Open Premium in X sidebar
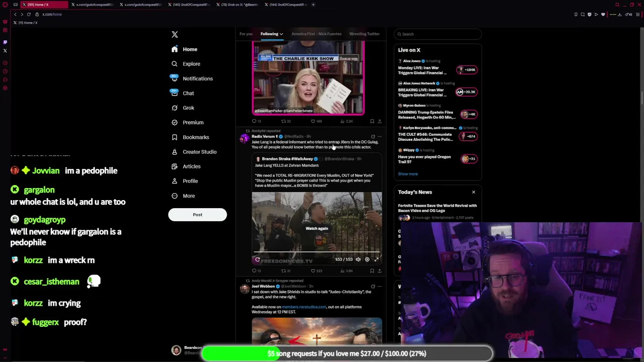 [x=187, y=122]
